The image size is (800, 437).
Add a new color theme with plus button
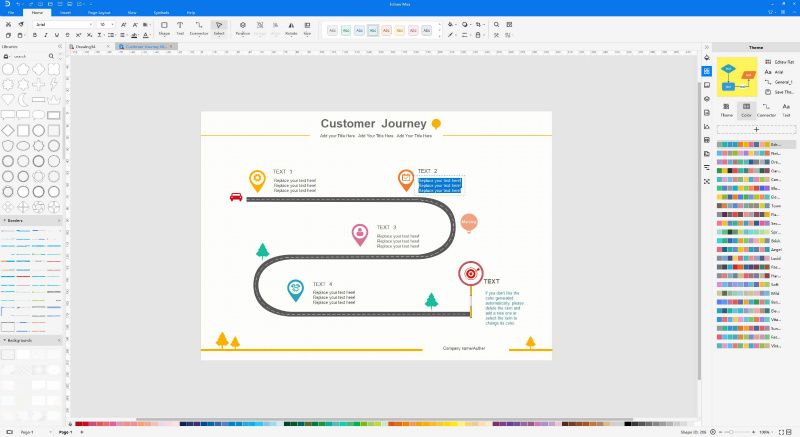pyautogui.click(x=756, y=130)
